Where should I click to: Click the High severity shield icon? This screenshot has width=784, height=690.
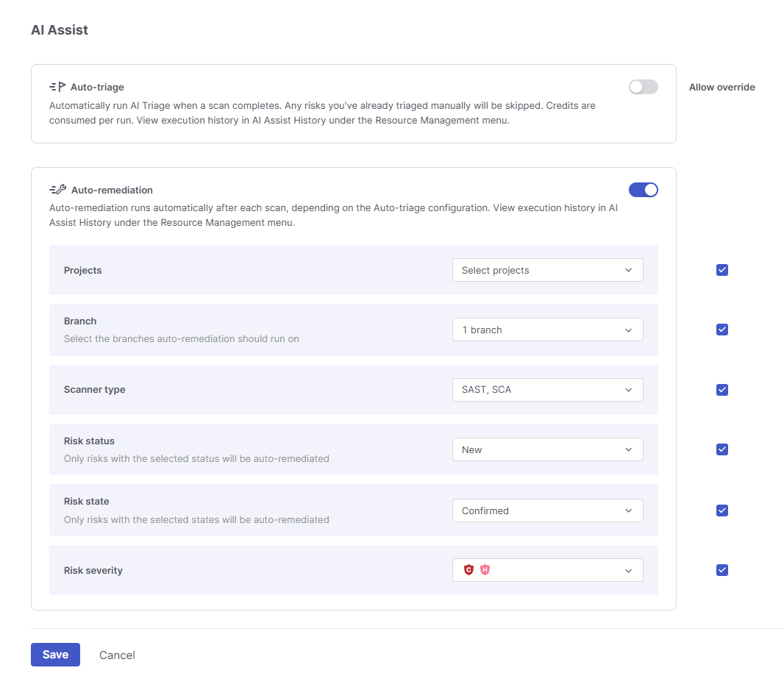[x=485, y=570]
